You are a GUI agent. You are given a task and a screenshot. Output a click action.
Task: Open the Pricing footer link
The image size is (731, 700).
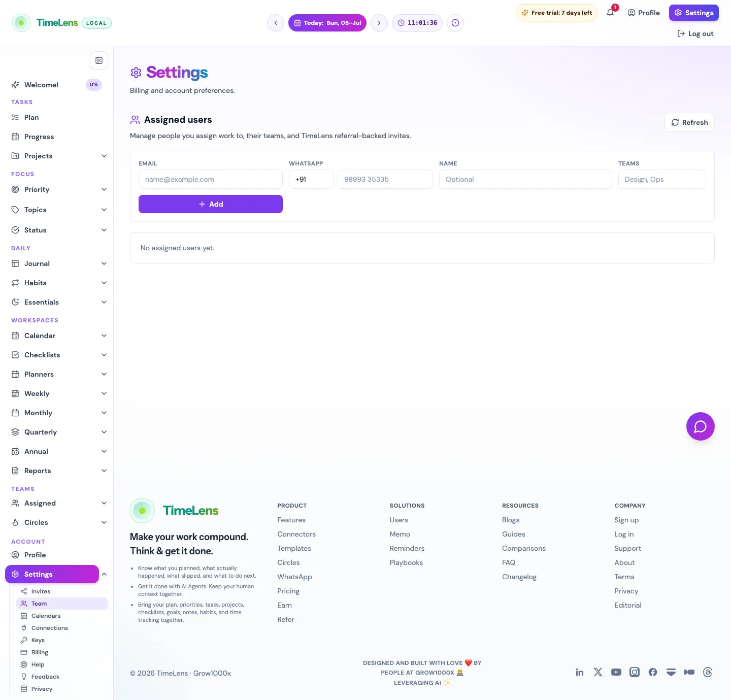pyautogui.click(x=288, y=591)
